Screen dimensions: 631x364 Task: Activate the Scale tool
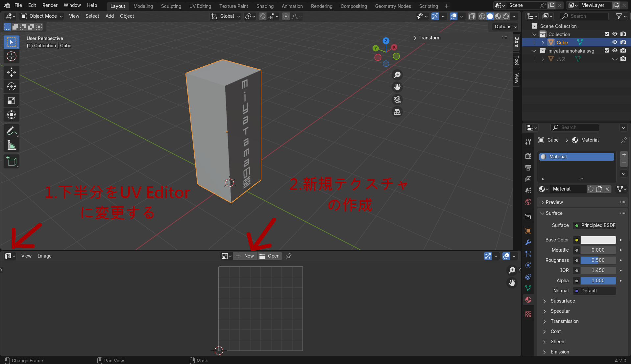coord(12,101)
